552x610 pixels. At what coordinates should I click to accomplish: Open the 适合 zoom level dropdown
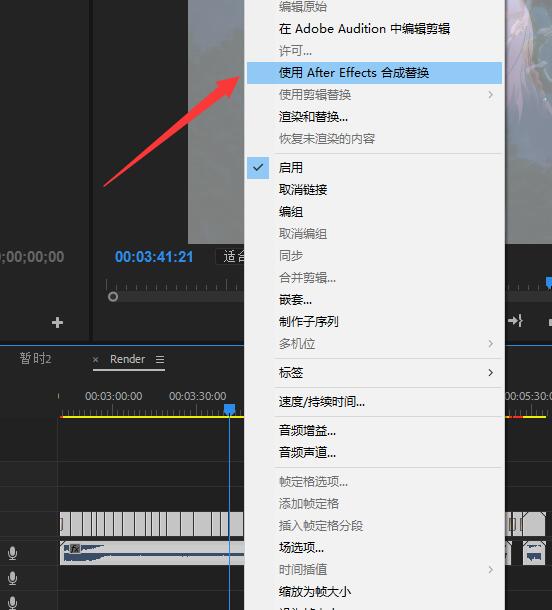[230, 257]
